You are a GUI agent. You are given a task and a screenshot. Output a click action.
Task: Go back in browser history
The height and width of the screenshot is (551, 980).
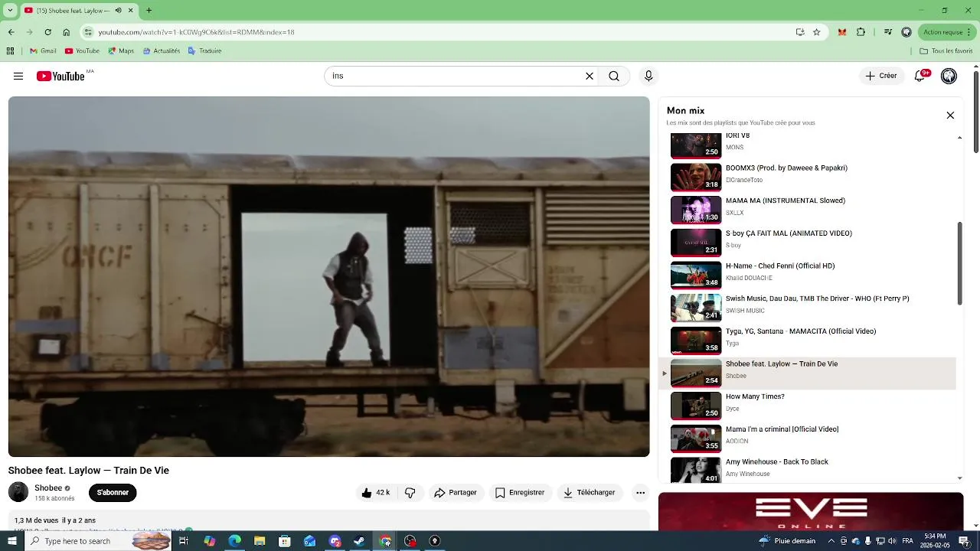pos(11,32)
